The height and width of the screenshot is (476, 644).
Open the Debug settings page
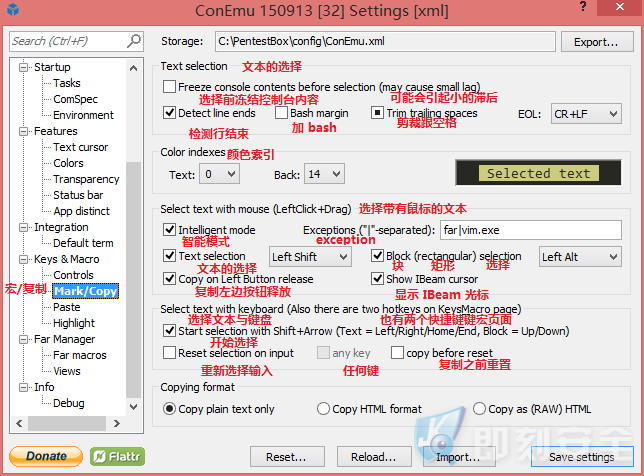tap(69, 403)
